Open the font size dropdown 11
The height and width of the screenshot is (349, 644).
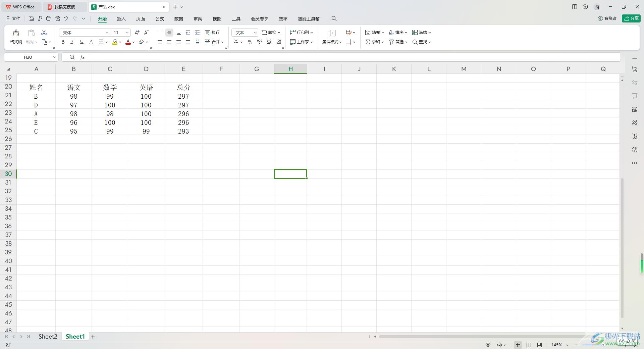pyautogui.click(x=127, y=33)
